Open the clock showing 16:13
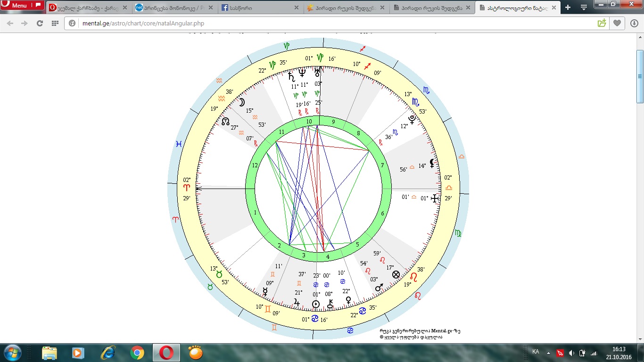 tap(619, 353)
